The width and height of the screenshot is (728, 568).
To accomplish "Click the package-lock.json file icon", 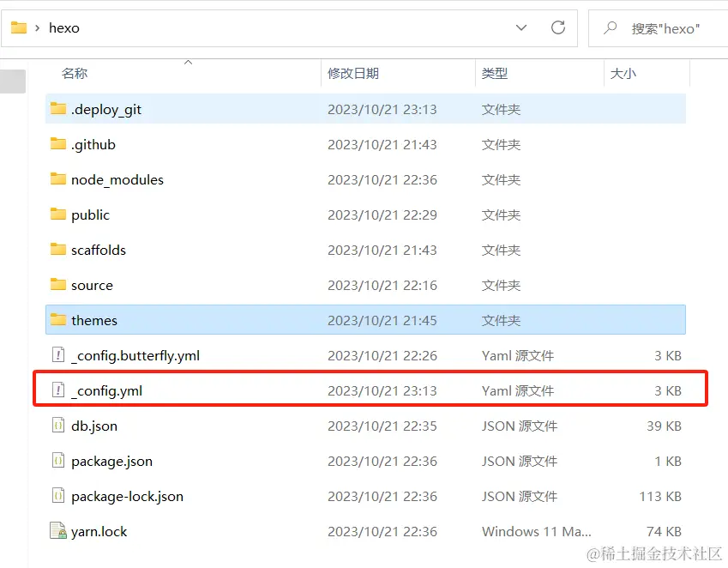I will click(58, 496).
